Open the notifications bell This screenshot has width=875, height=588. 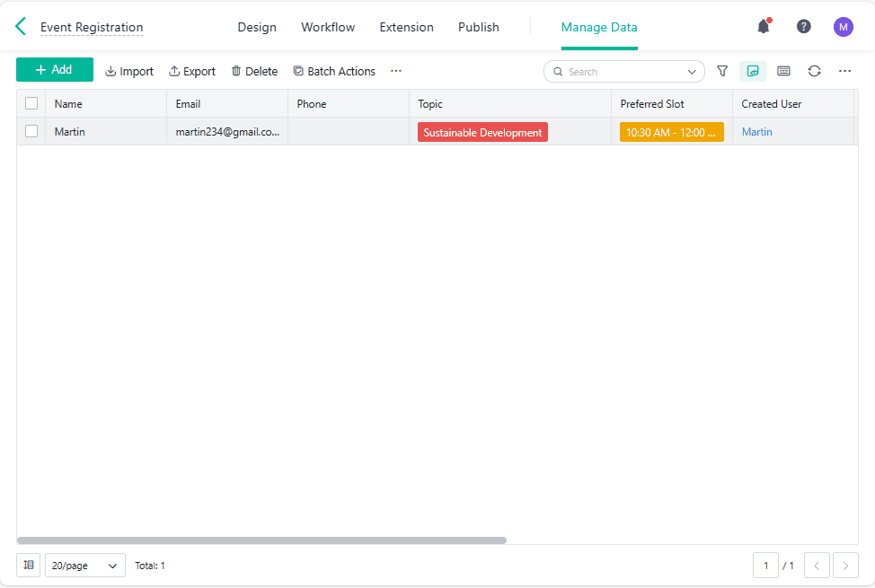pyautogui.click(x=764, y=27)
